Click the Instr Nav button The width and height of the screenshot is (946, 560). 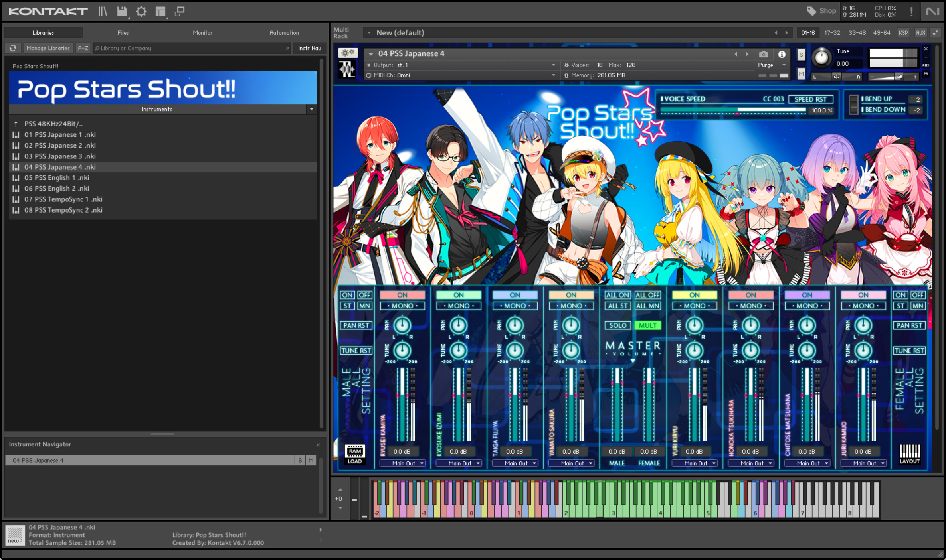point(309,48)
